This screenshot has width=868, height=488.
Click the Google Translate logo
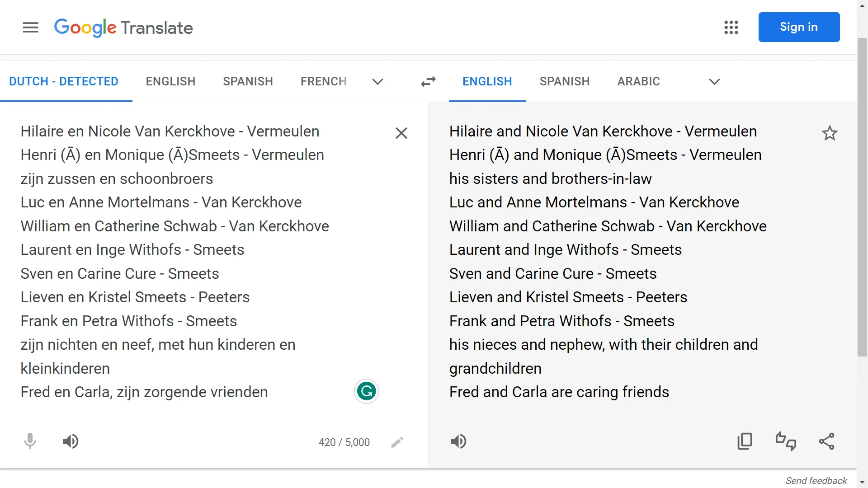123,28
